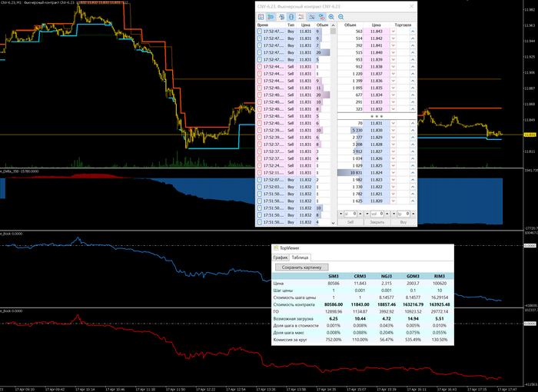This screenshot has width=538, height=392.
Task: Click the Закрыть button
Action: pos(377,222)
